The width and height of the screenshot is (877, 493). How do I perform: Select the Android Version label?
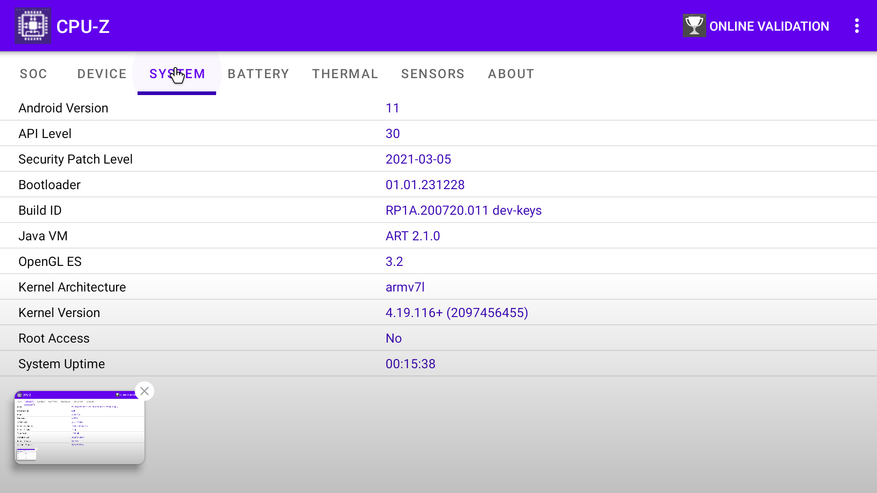tap(63, 108)
